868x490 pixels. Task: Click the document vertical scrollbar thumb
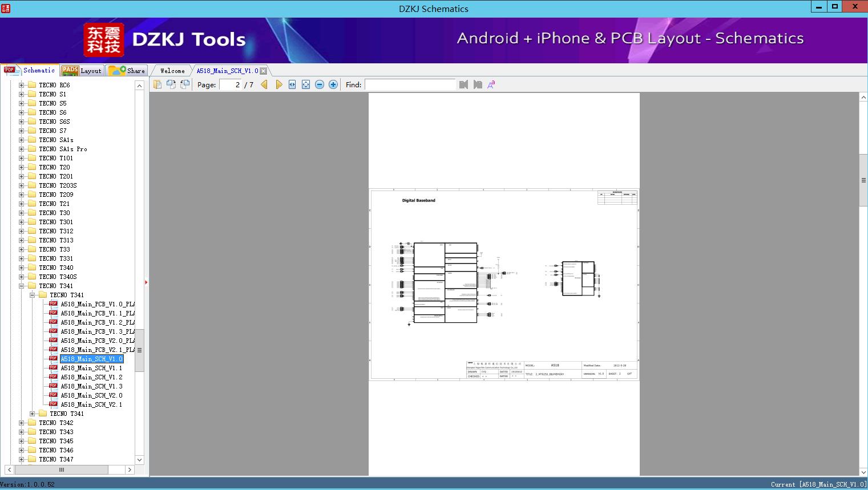[x=863, y=180]
